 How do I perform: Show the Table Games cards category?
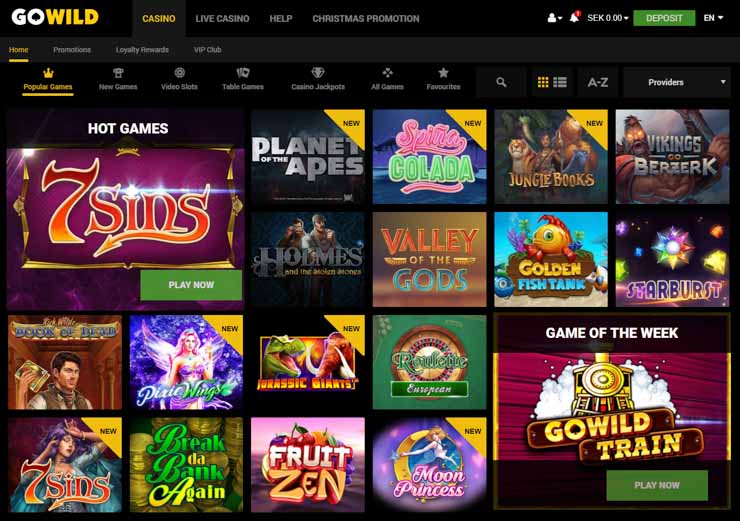point(243,80)
